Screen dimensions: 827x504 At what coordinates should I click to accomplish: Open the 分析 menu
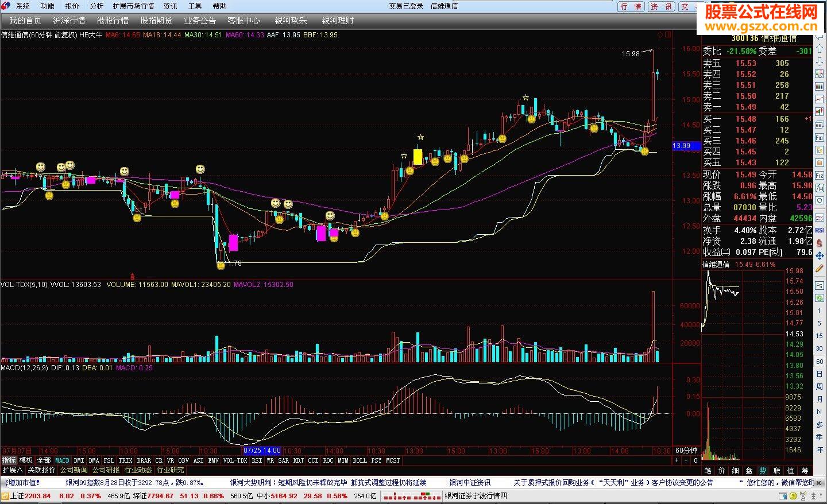pyautogui.click(x=97, y=6)
